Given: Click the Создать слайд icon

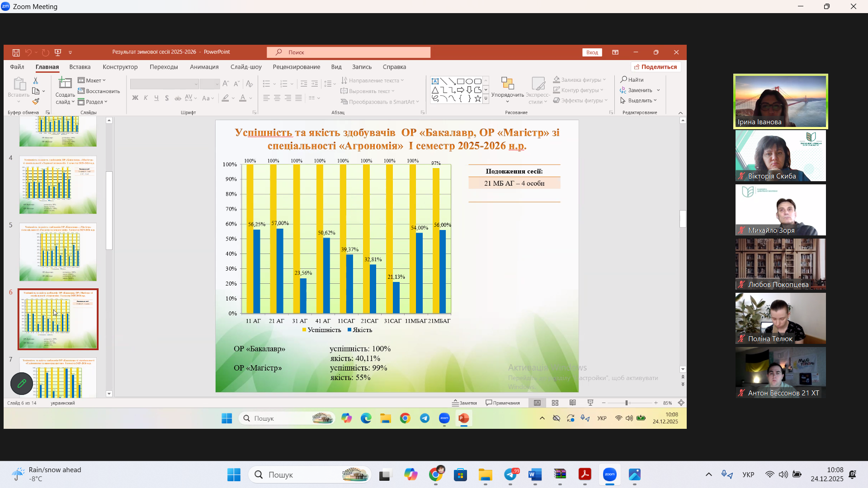Looking at the screenshot, I should tap(65, 83).
